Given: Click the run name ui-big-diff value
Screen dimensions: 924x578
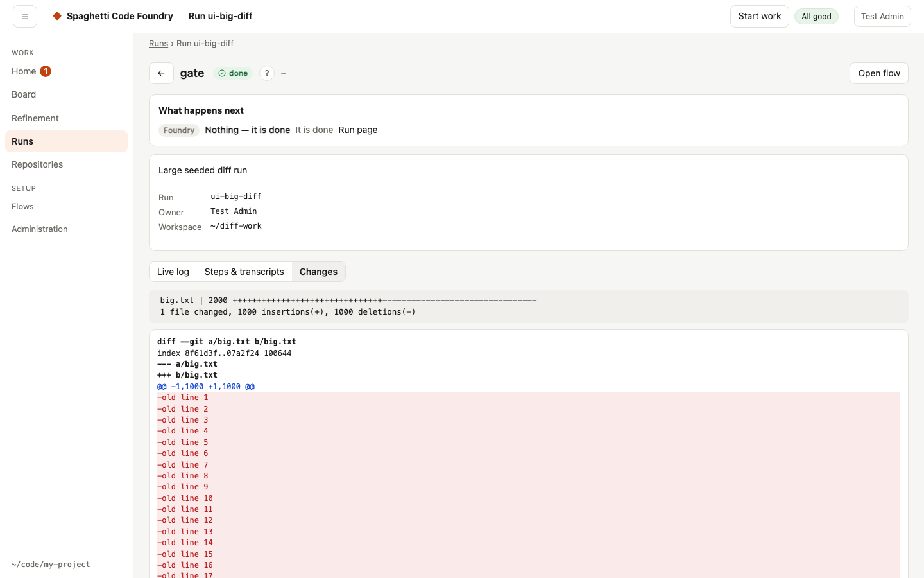Looking at the screenshot, I should 236,197.
